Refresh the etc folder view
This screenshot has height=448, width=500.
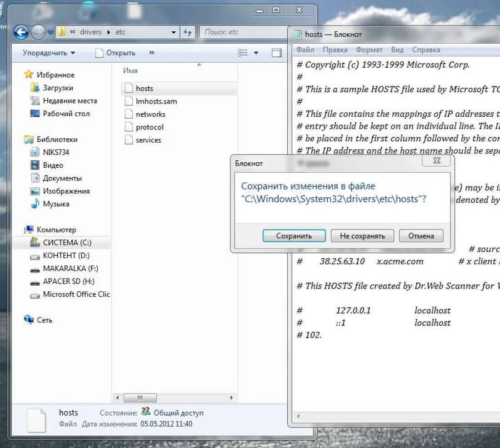pos(187,32)
